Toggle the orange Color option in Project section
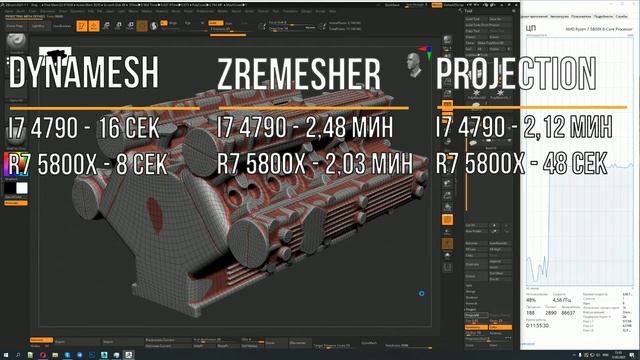The height and width of the screenshot is (360, 640). 500,327
